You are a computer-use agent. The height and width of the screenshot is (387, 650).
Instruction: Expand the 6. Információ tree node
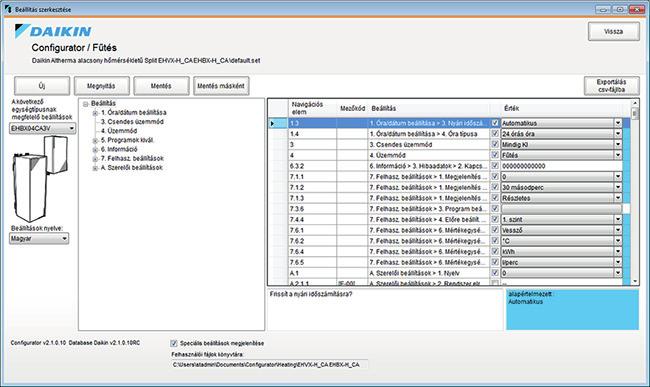click(x=95, y=150)
